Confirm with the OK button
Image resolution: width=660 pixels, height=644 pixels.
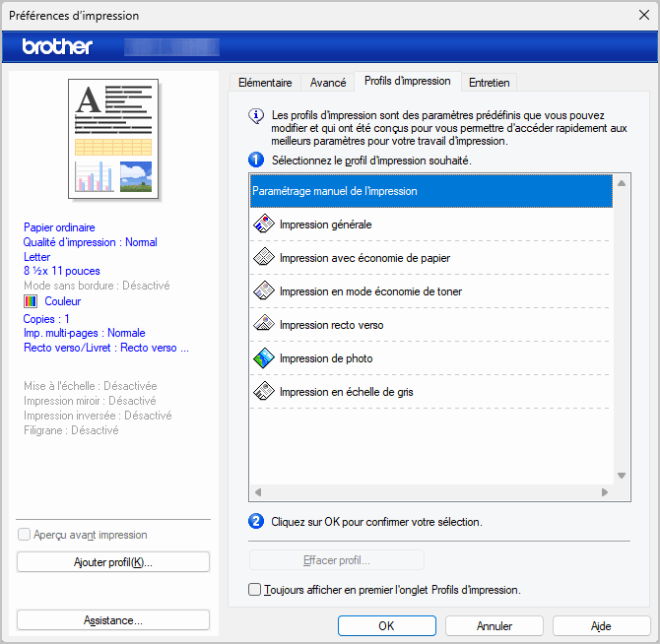[x=386, y=625]
